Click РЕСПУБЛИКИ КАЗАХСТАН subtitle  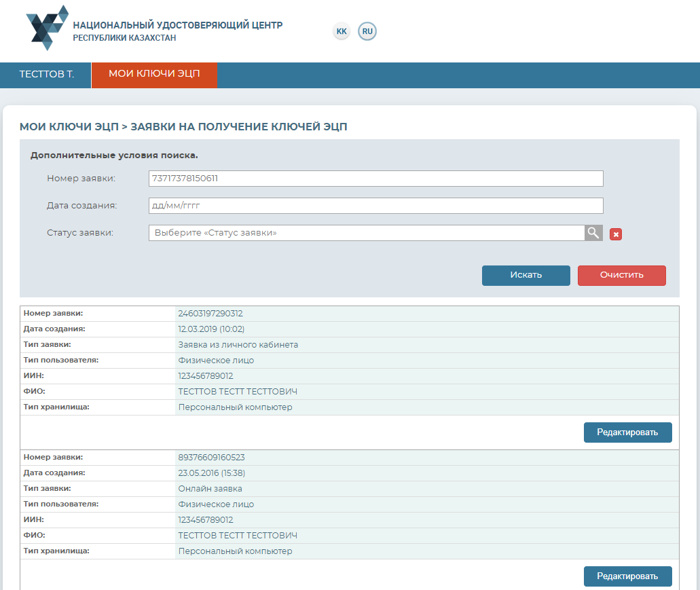point(124,38)
